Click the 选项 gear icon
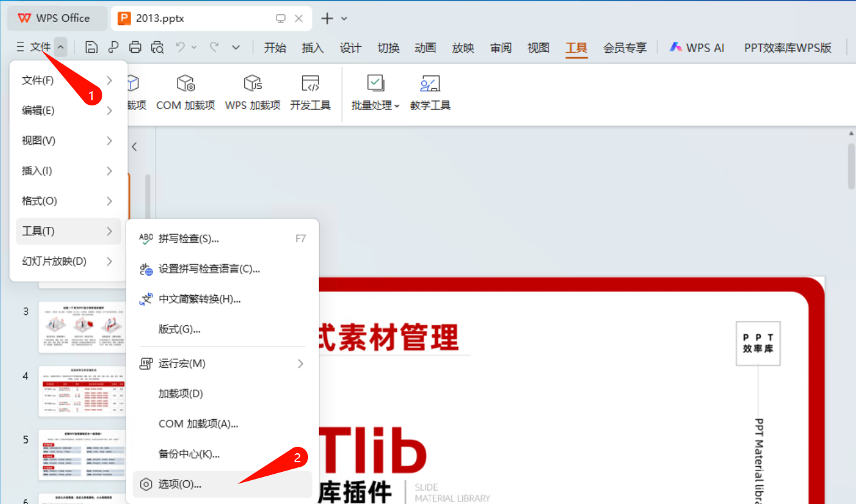 click(147, 484)
